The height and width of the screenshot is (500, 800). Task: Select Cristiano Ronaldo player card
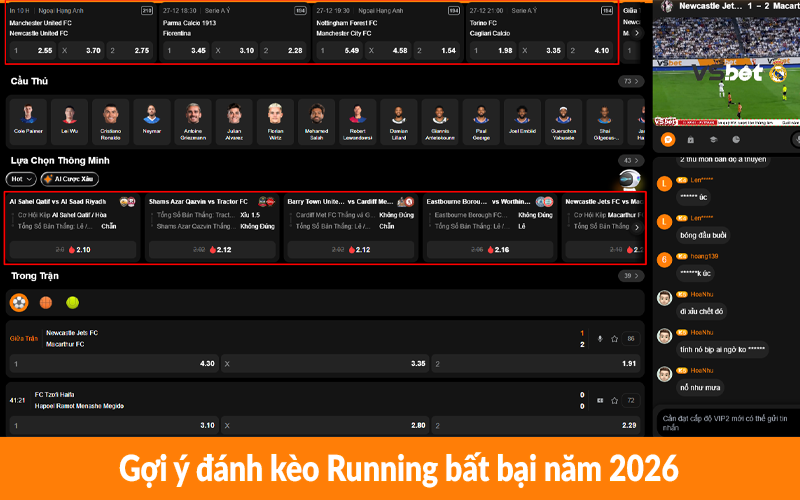(111, 121)
